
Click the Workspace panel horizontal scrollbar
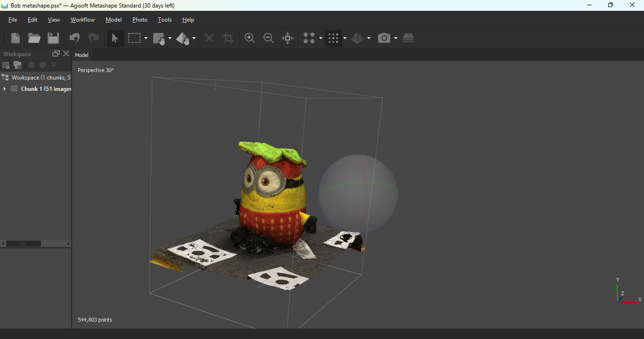coord(24,243)
